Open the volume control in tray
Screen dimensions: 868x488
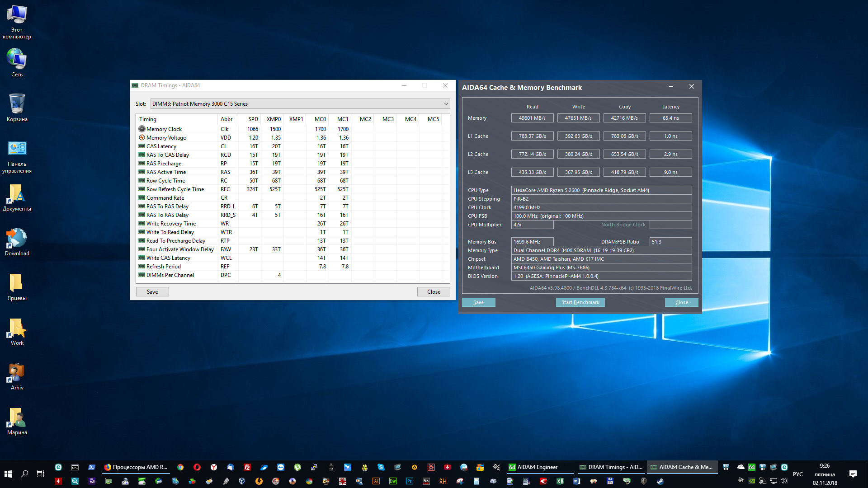784,481
